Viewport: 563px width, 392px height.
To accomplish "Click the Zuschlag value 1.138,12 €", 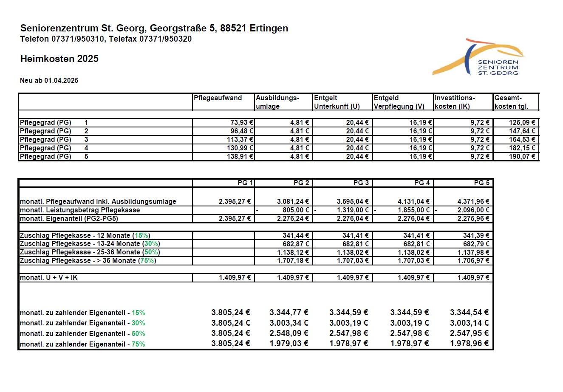I will pyautogui.click(x=293, y=252).
